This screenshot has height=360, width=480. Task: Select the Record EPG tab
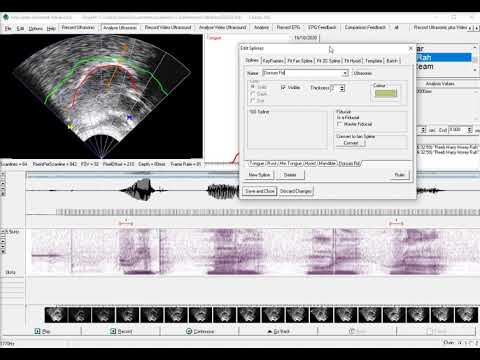coord(288,27)
